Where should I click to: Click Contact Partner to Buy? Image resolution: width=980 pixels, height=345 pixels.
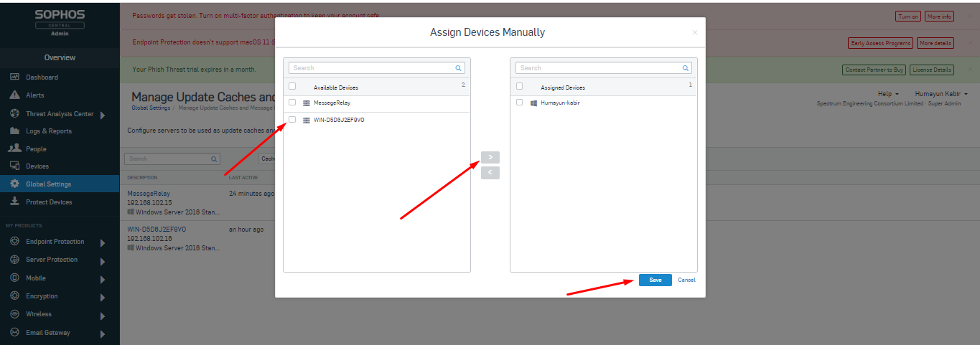click(874, 70)
